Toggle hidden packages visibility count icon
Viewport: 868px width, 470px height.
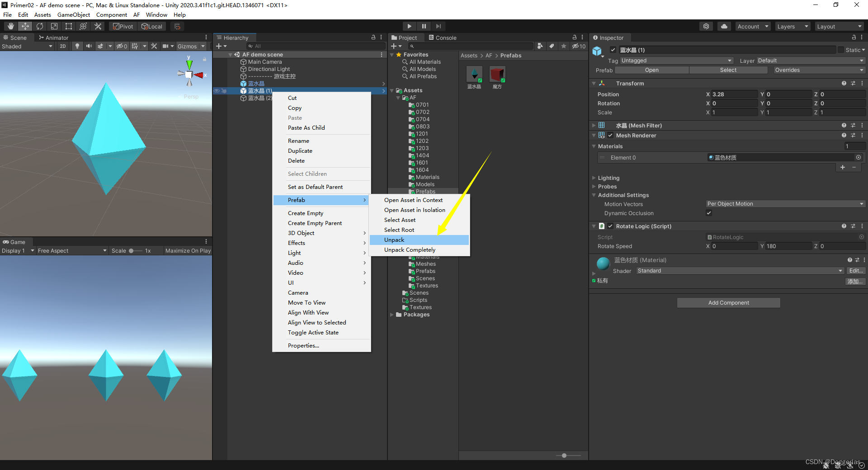579,46
